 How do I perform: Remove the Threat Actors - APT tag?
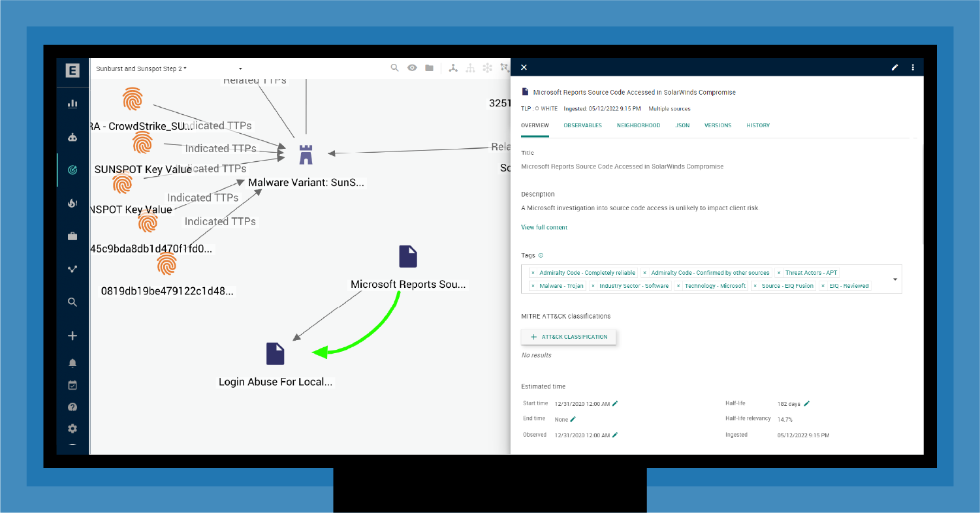[779, 273]
